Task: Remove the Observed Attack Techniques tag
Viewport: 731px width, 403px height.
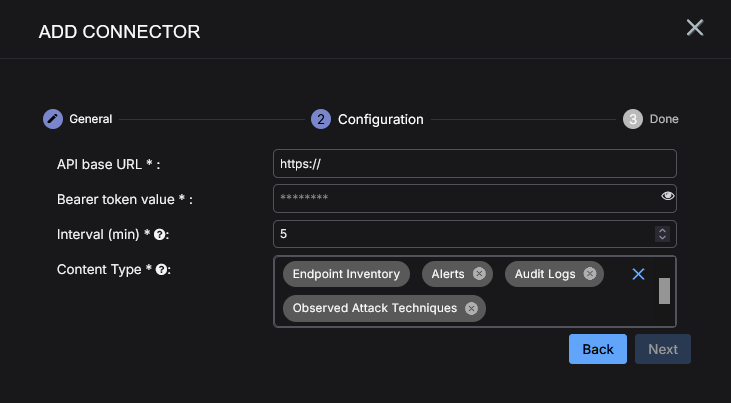Action: tap(471, 308)
